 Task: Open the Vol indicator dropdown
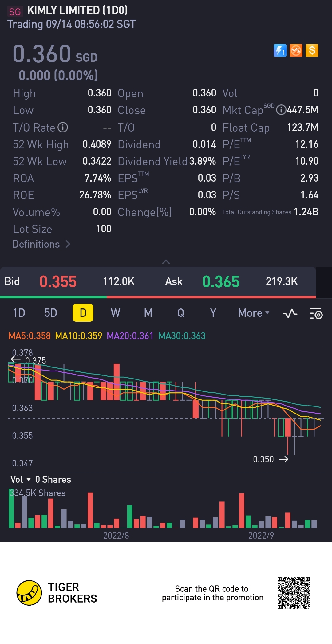pos(21,479)
